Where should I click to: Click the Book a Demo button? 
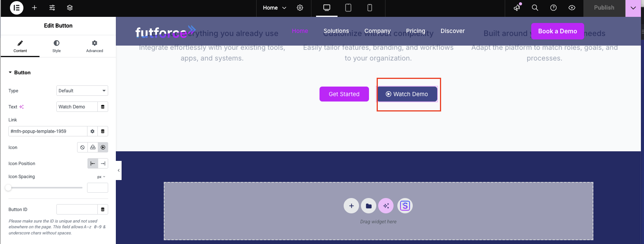tap(557, 31)
